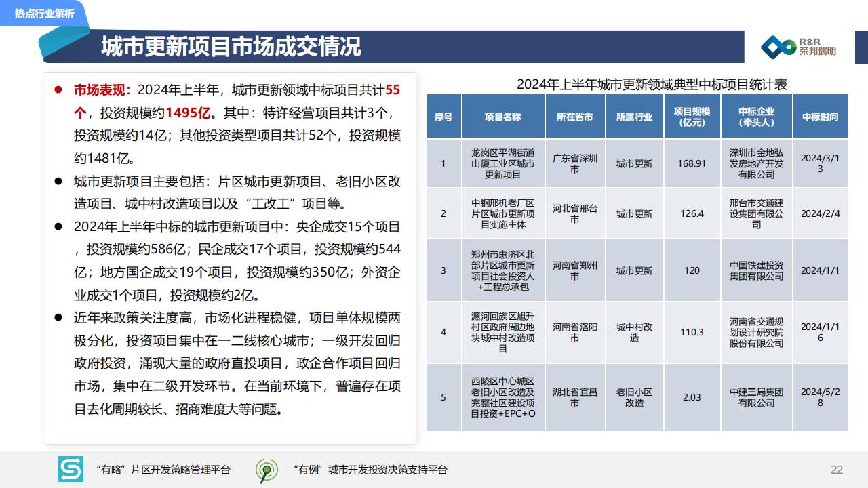Click sequence number 4 in the table

[x=443, y=332]
